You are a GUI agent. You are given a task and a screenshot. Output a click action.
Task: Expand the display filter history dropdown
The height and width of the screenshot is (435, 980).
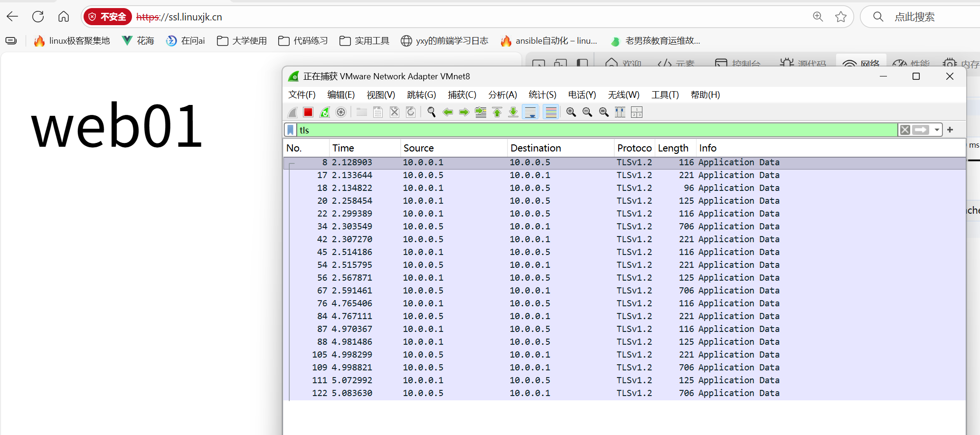click(937, 130)
